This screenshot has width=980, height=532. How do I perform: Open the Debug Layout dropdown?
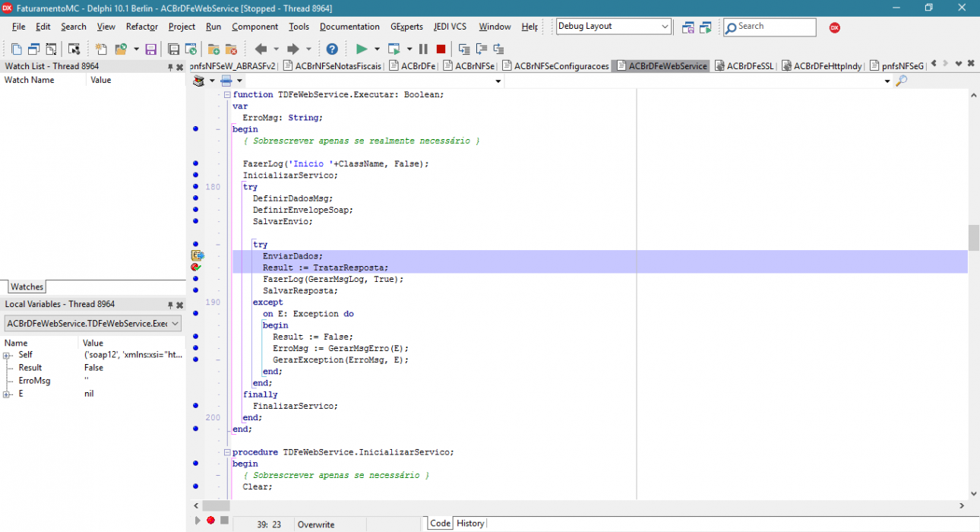665,27
